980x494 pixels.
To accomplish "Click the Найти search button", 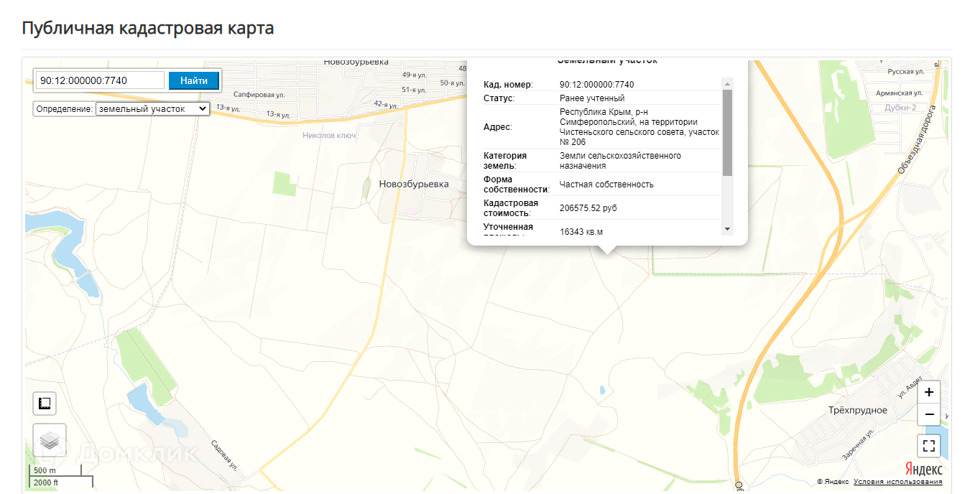I will (x=194, y=80).
